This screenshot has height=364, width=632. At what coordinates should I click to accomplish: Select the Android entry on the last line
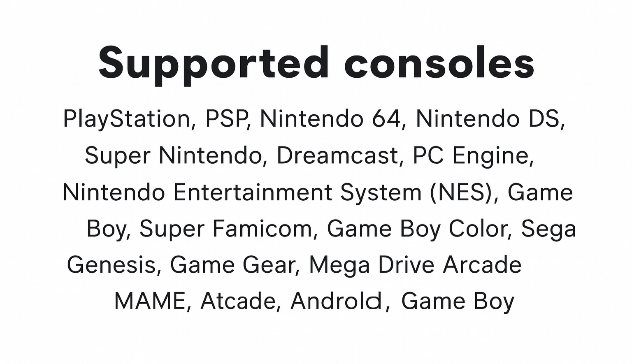[x=337, y=301]
